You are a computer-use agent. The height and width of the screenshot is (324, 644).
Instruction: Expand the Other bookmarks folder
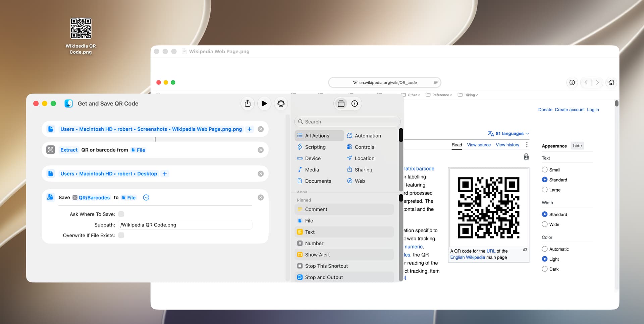pyautogui.click(x=411, y=95)
